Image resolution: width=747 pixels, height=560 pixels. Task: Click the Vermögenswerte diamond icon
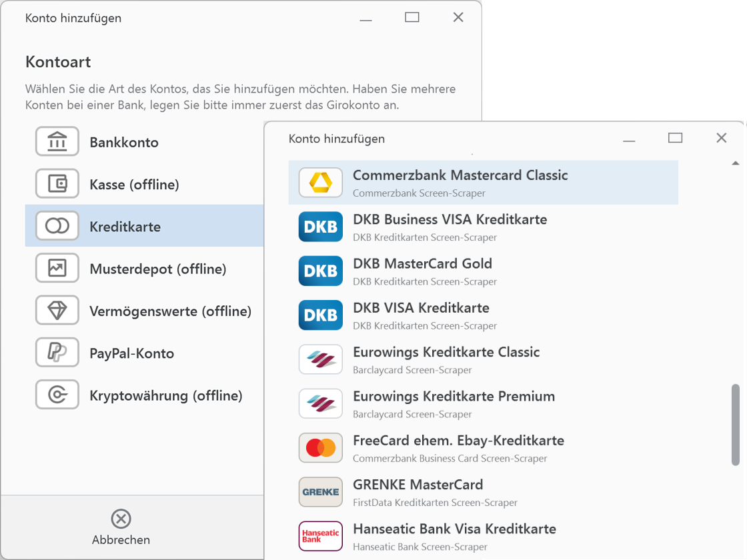point(57,311)
